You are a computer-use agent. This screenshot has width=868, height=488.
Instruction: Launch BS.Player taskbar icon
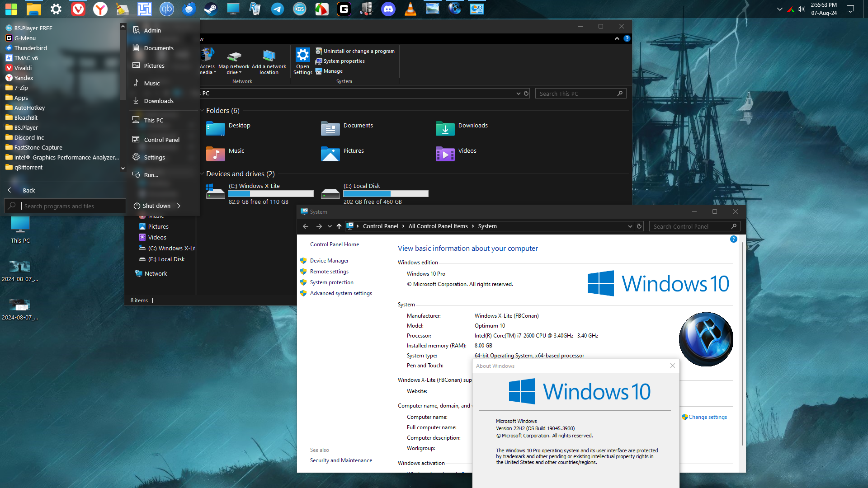pyautogui.click(x=300, y=9)
